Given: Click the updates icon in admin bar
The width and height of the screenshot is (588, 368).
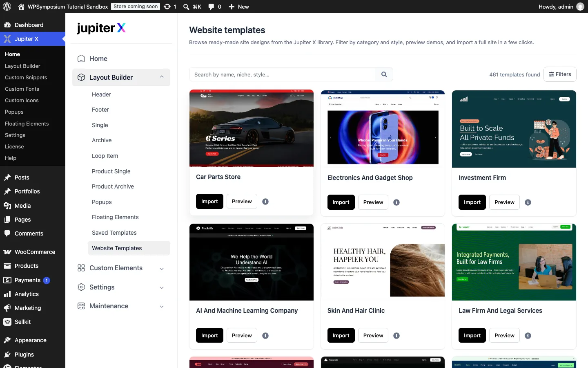Looking at the screenshot, I should pyautogui.click(x=167, y=7).
